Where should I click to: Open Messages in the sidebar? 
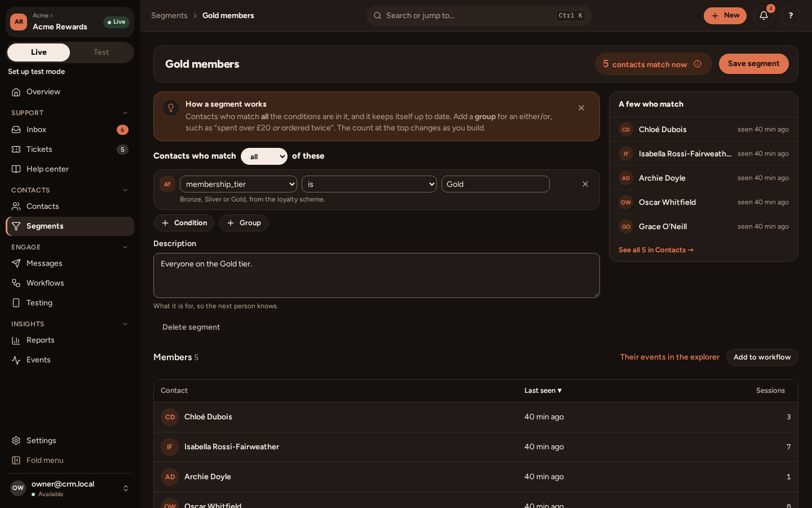point(70,264)
